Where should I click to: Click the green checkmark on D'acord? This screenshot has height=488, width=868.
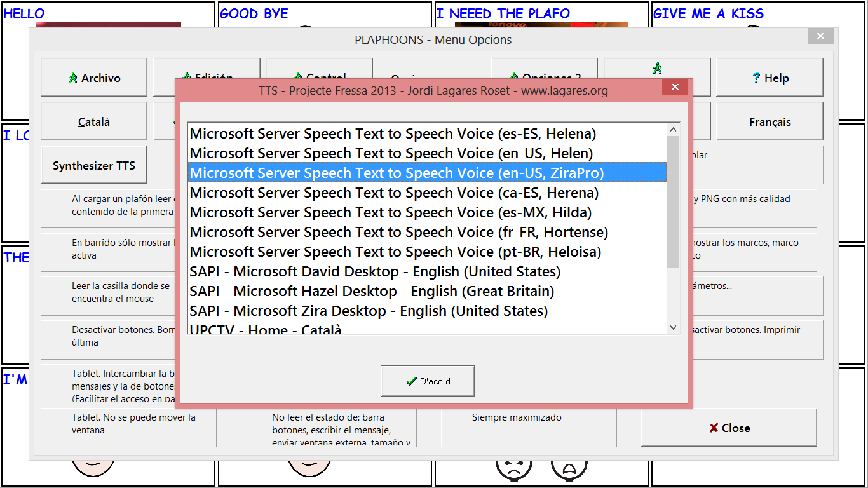[x=411, y=381]
